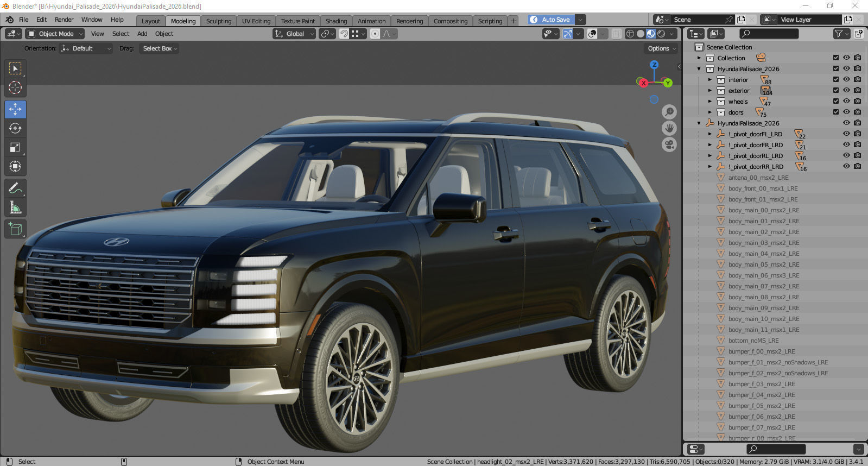The height and width of the screenshot is (466, 868).
Task: Select the Add Cube tool
Action: [15, 229]
